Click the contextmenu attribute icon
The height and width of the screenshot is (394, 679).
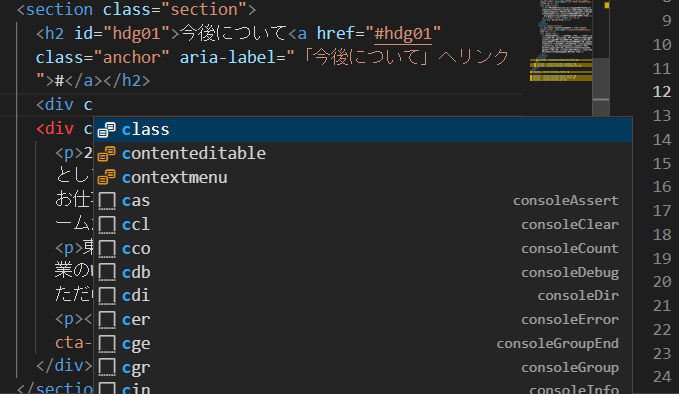[x=107, y=177]
